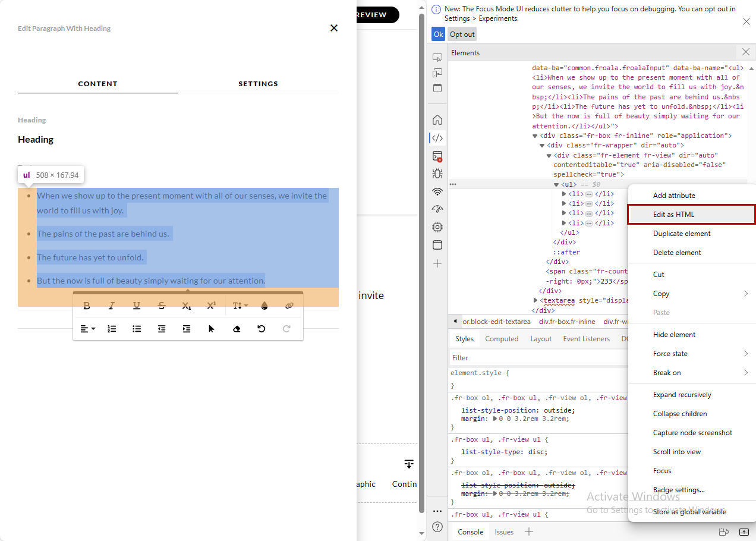Click the Opt out button
Viewport: 756px width, 541px height.
coord(462,34)
